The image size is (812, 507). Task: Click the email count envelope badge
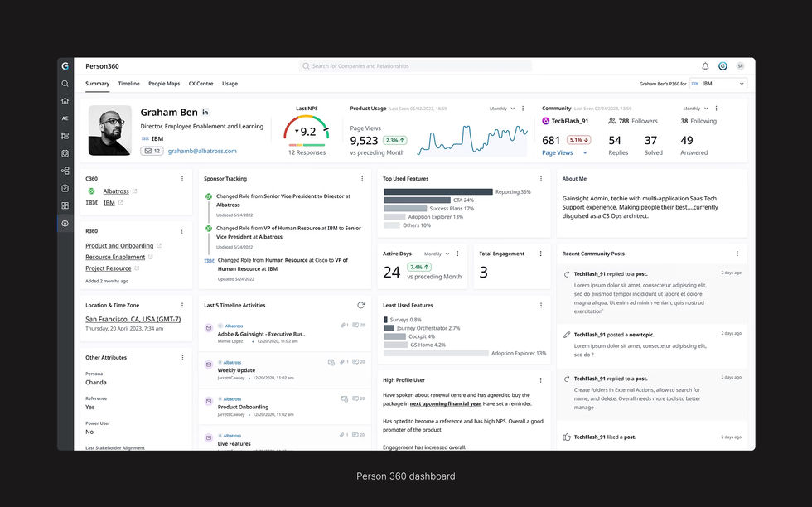(152, 152)
